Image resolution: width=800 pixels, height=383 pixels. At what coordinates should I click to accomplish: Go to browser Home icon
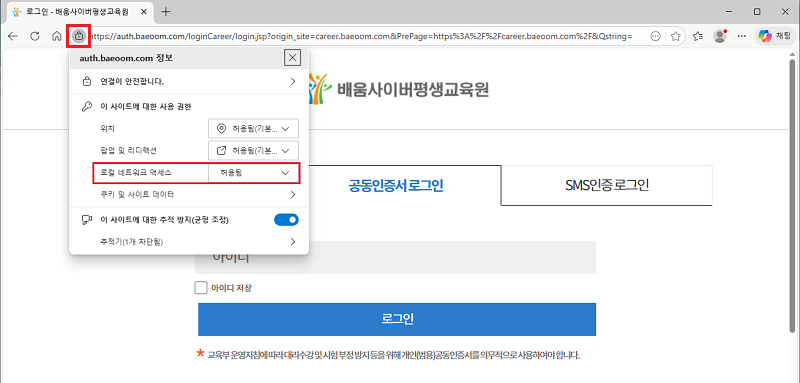[x=57, y=36]
